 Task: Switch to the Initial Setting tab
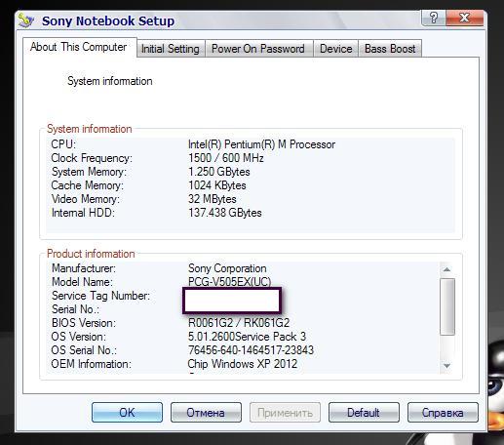point(171,49)
